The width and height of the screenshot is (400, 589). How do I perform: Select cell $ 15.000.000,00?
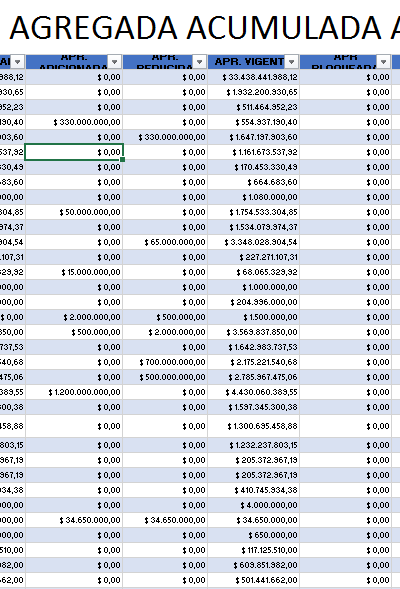tap(74, 272)
